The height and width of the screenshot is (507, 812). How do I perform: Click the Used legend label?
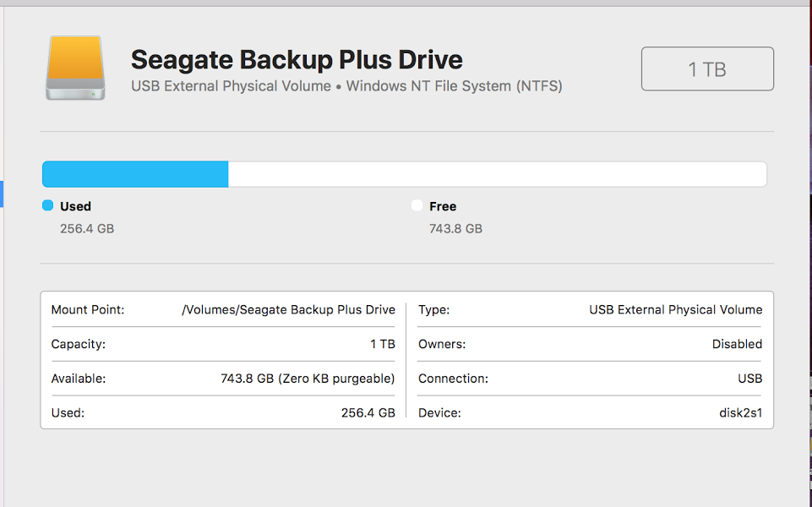click(75, 206)
